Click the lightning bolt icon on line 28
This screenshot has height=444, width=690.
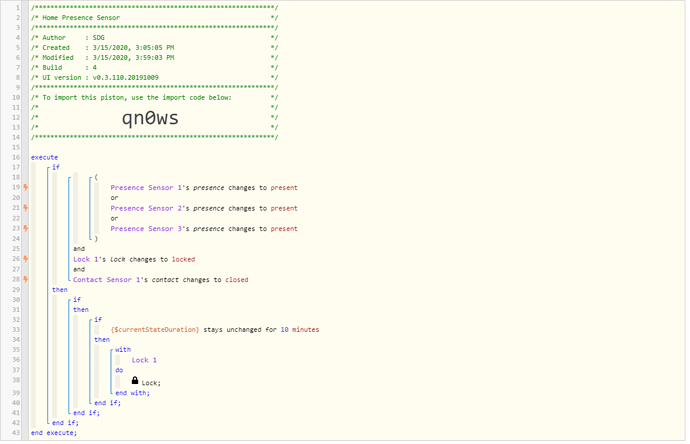pos(26,279)
